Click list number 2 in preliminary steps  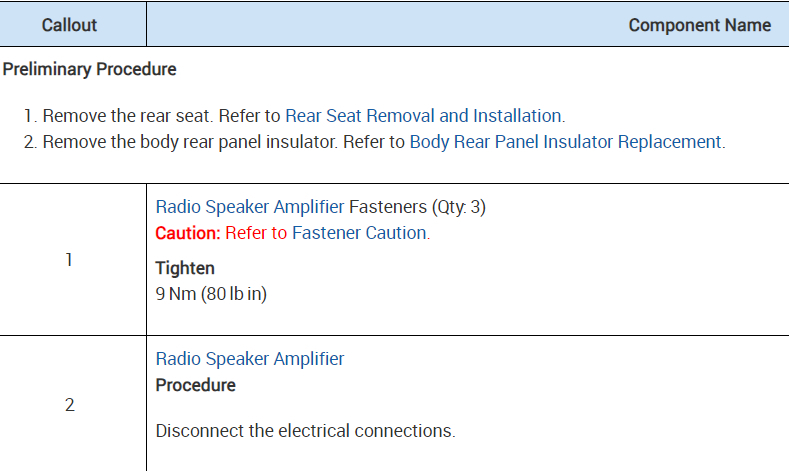[30, 142]
